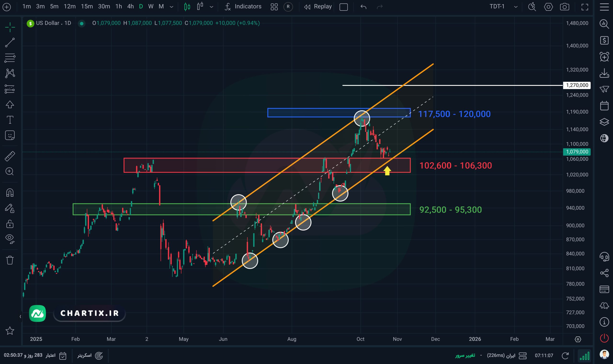Hide all drawings with eye icon
The height and width of the screenshot is (364, 613).
[10, 238]
